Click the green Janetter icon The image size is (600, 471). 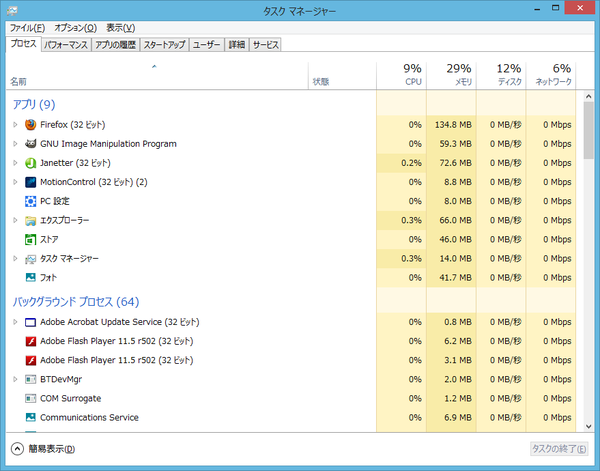click(30, 163)
